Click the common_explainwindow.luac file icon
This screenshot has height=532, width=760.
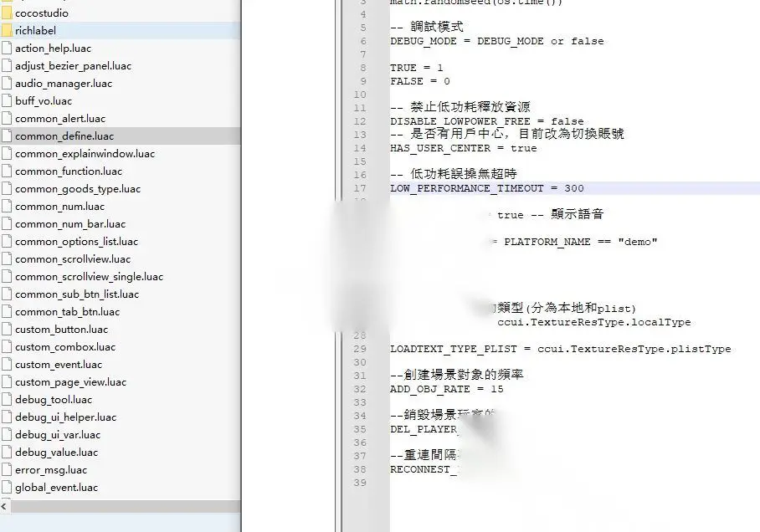7,154
